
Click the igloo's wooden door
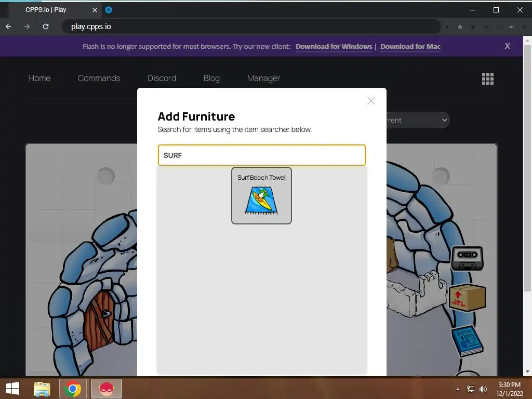99,321
